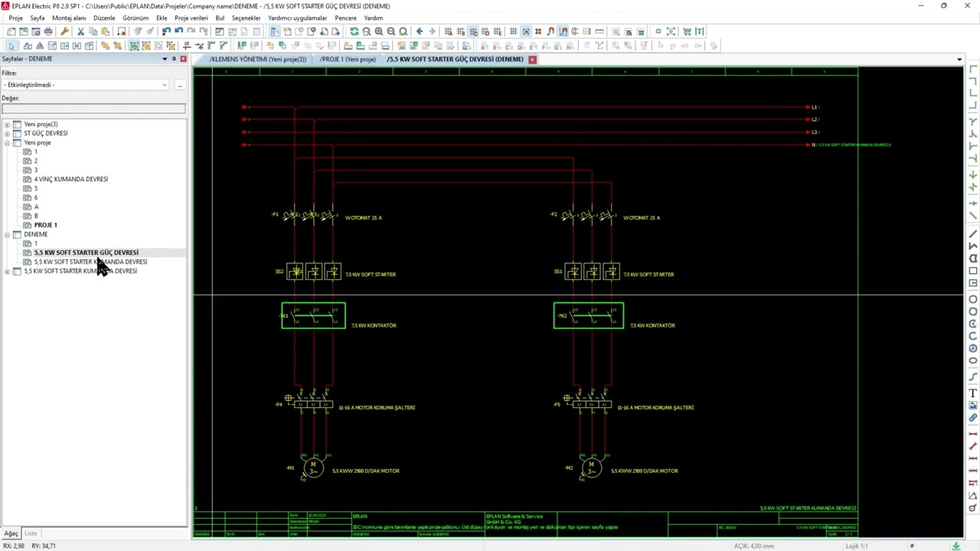Viewport: 980px width, 551px height.
Task: Click the text tool T in right toolbar
Action: [973, 393]
